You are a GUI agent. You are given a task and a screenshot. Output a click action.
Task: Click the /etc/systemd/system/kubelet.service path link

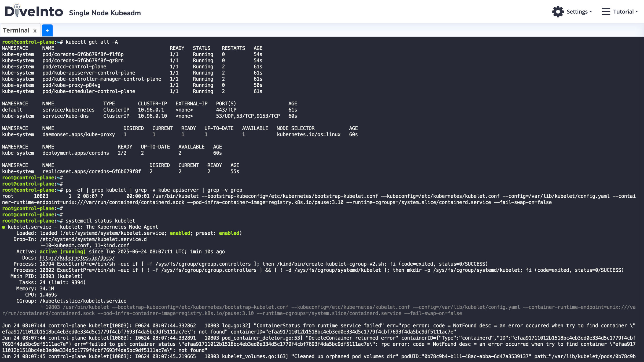[x=114, y=233]
